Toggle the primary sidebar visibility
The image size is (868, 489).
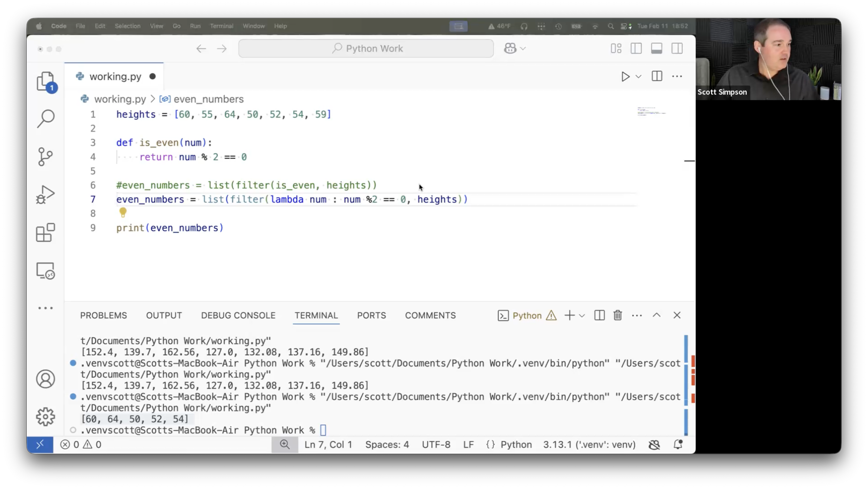pyautogui.click(x=636, y=48)
